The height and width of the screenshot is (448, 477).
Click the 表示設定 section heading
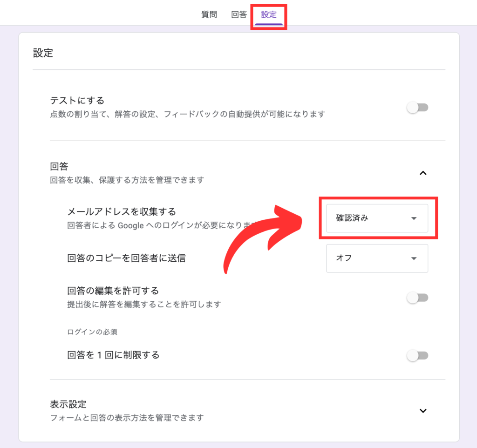tap(68, 404)
